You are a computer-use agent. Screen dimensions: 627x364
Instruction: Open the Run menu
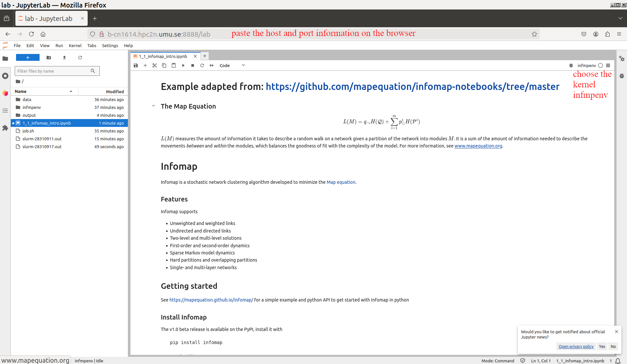59,45
